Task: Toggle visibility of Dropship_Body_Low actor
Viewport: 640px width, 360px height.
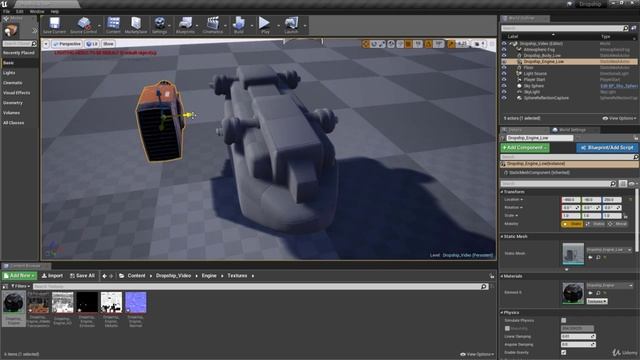Action: tap(504, 55)
